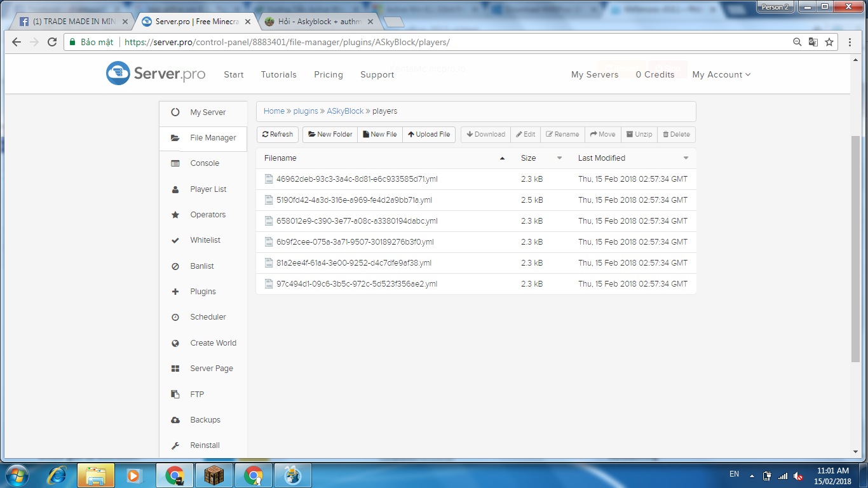Sort by Size column arrow

(560, 158)
